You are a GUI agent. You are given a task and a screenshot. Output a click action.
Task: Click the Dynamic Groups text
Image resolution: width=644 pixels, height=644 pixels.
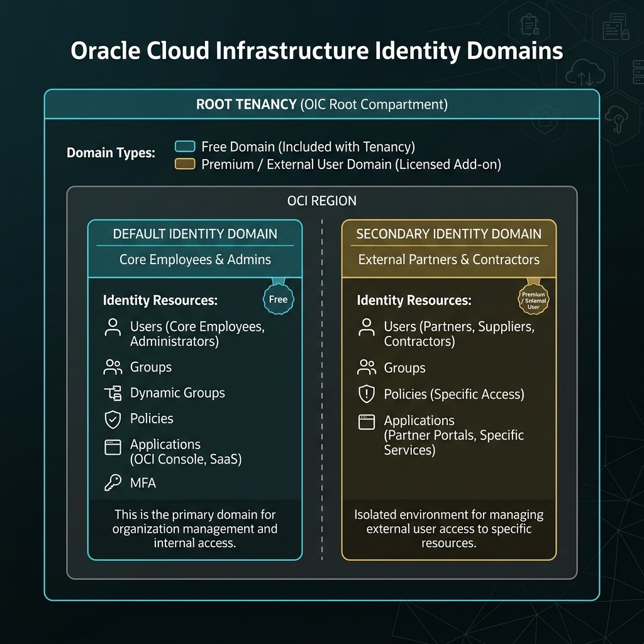(177, 393)
